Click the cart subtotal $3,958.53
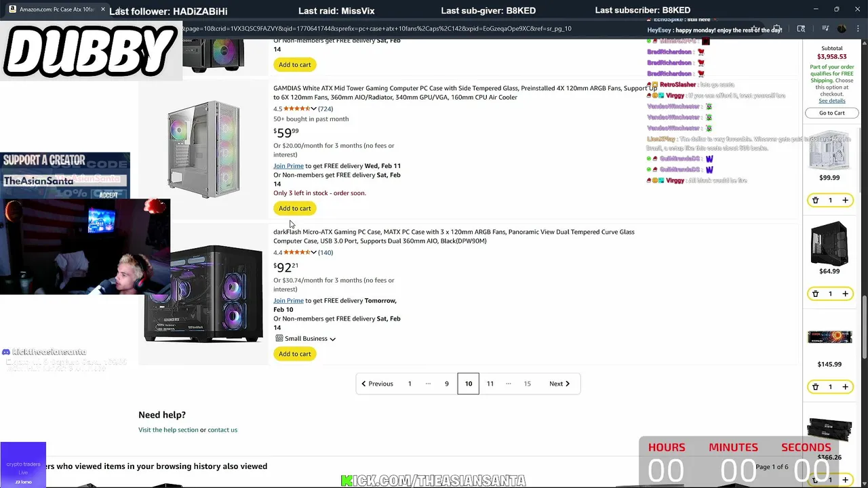 point(831,57)
